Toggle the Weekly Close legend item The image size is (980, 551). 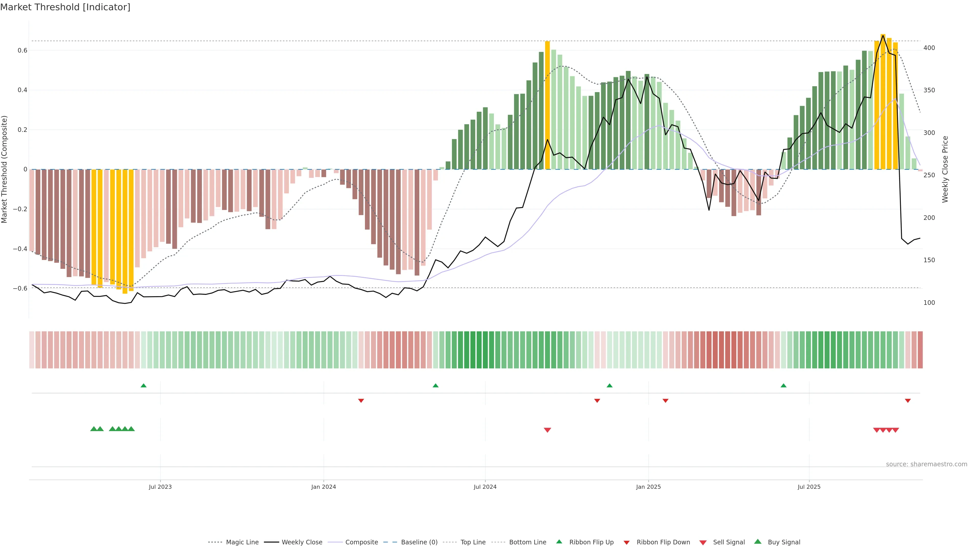302,542
